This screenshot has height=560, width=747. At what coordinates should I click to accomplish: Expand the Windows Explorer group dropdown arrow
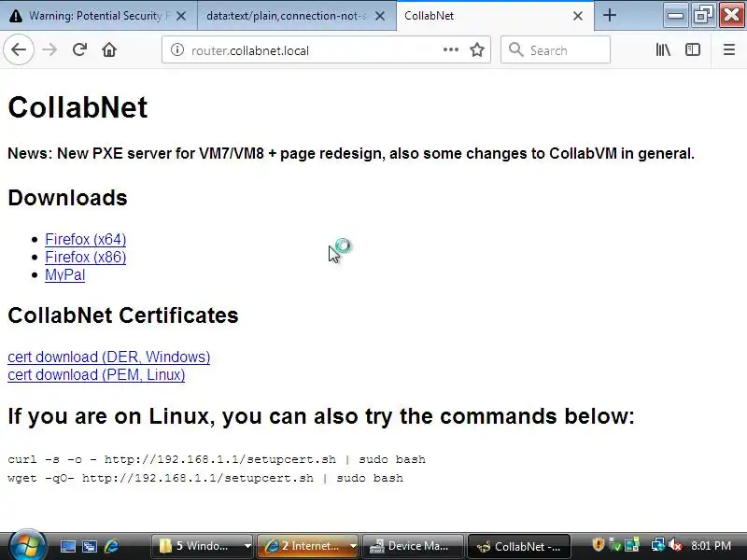point(247,546)
